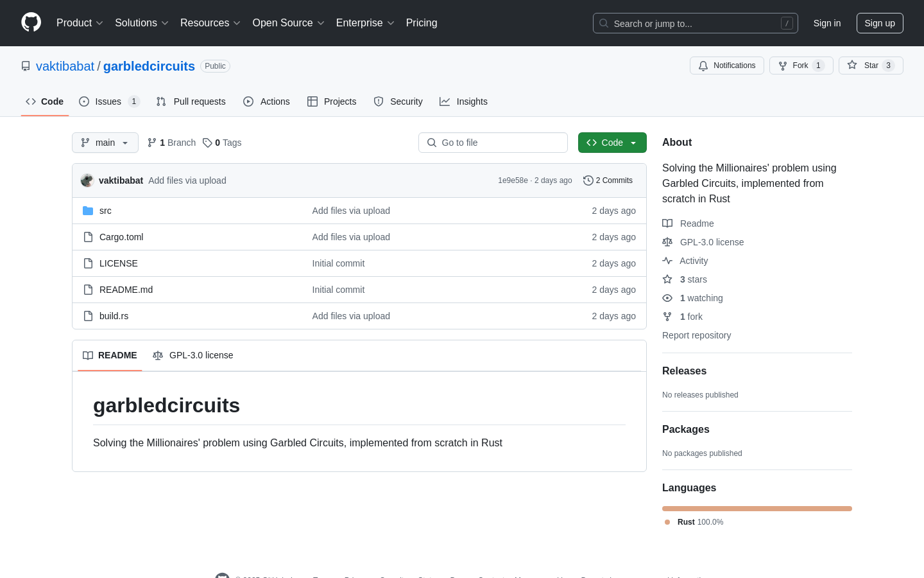Expand the Resources menu

[x=210, y=22]
